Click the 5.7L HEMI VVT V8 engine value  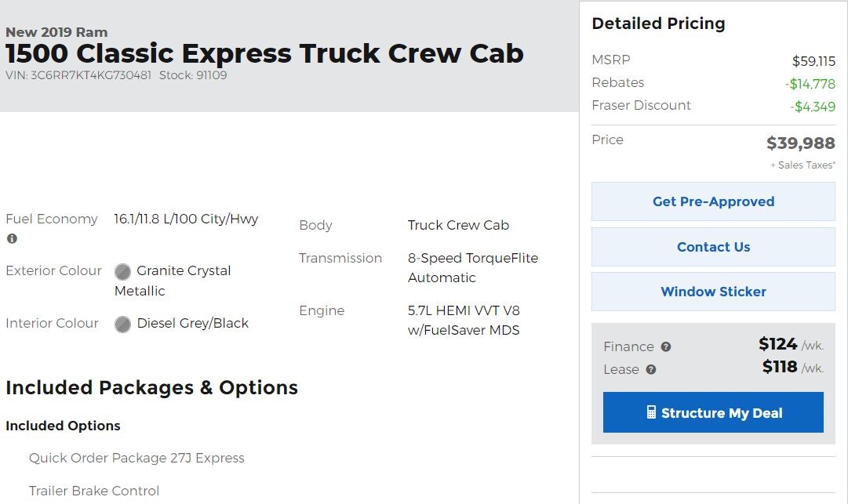(x=464, y=320)
